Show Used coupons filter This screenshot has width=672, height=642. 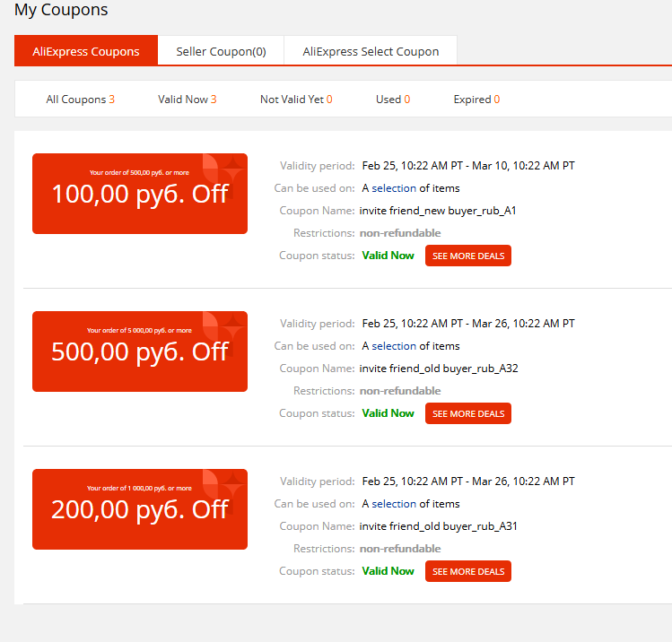(393, 100)
